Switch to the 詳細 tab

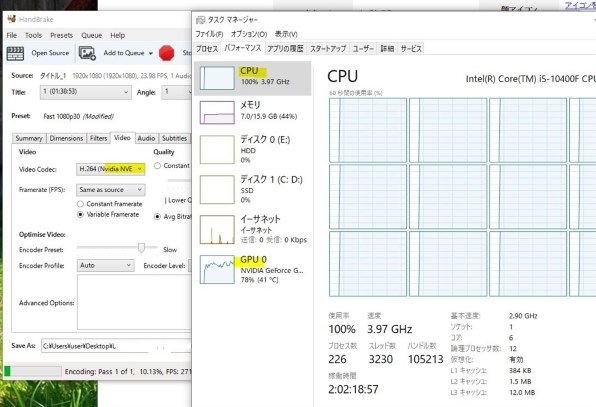click(x=387, y=49)
